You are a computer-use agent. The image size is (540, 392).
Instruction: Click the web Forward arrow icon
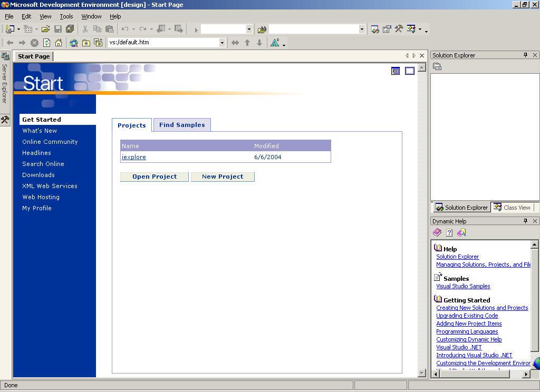pyautogui.click(x=22, y=43)
